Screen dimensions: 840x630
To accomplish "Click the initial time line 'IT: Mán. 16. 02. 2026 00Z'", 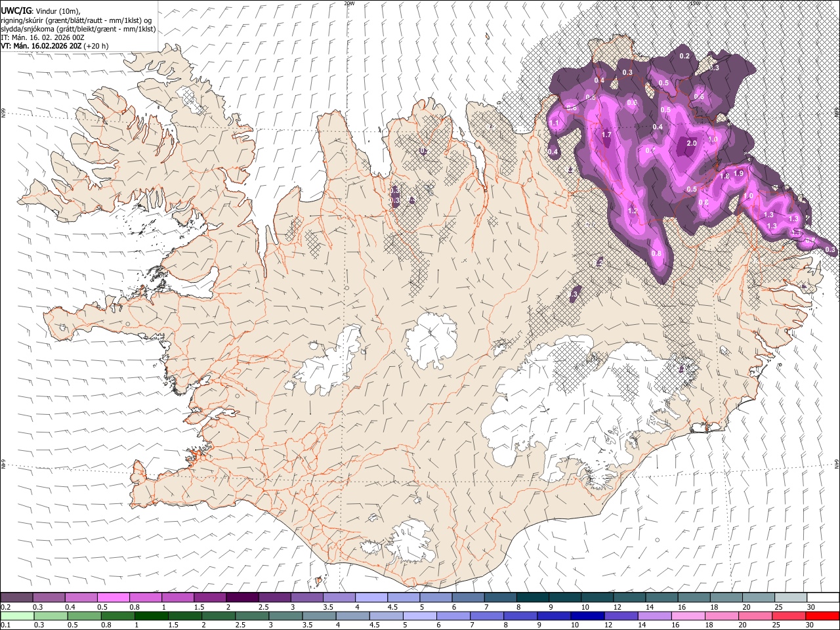I will pos(43,37).
